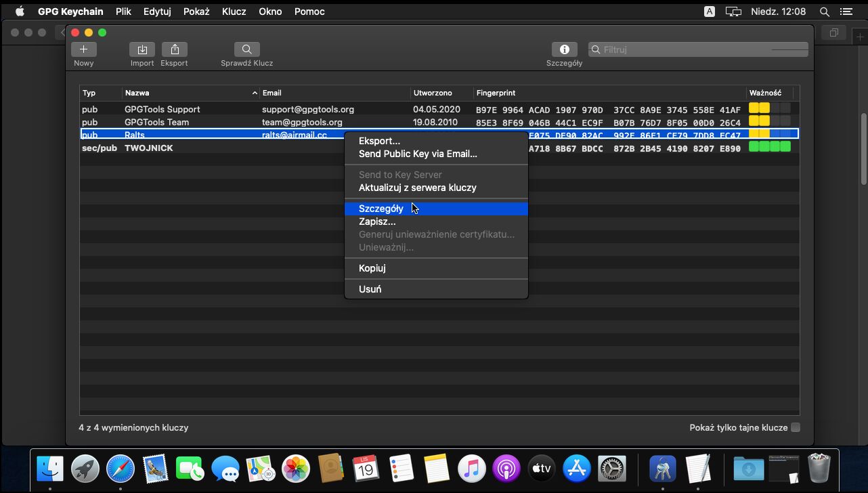Sort by Nazwa column header arrow
The width and height of the screenshot is (868, 493).
coord(255,93)
